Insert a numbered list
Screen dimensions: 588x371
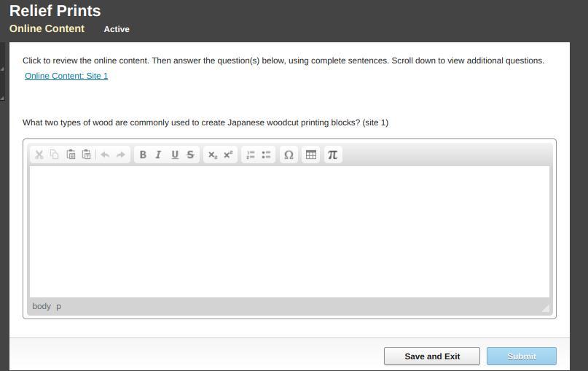point(251,155)
